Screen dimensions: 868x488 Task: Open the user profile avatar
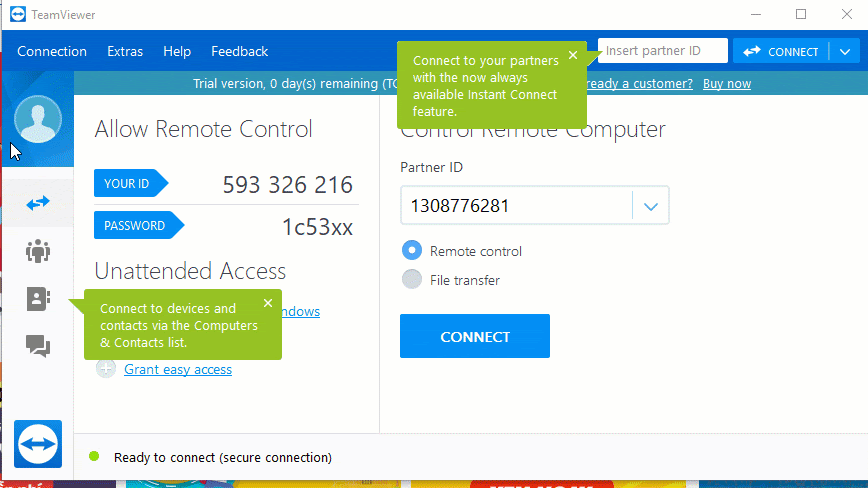[x=38, y=119]
